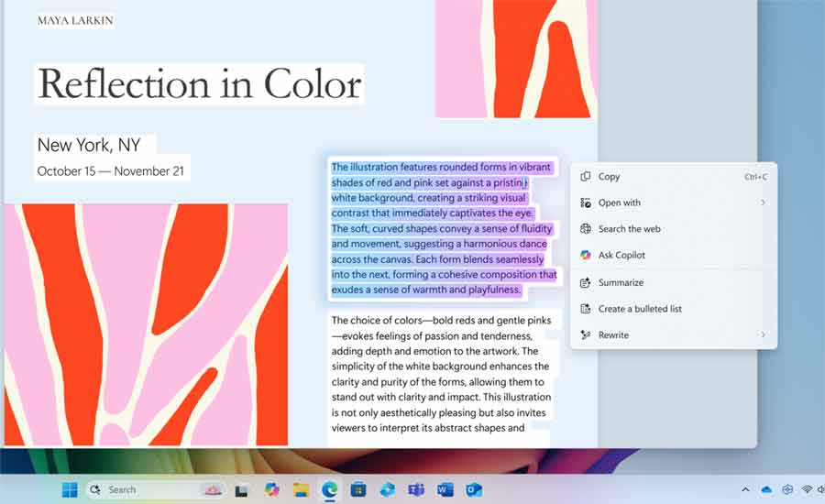This screenshot has height=504, width=825.
Task: Open Outlook from the taskbar
Action: pyautogui.click(x=474, y=489)
